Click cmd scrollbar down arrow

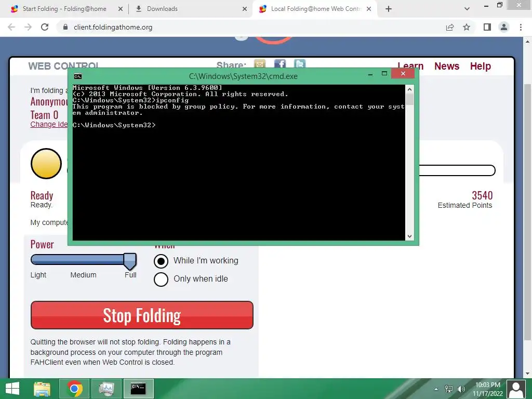[409, 236]
